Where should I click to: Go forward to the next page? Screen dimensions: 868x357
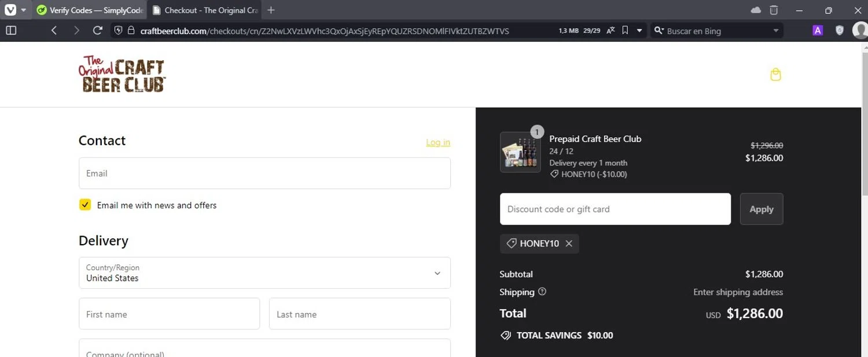click(x=76, y=30)
